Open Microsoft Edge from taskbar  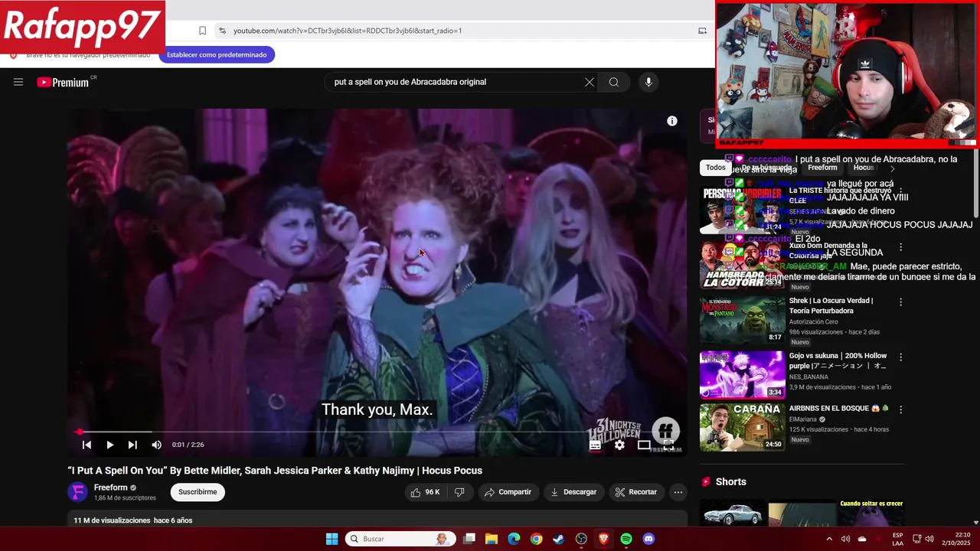514,539
